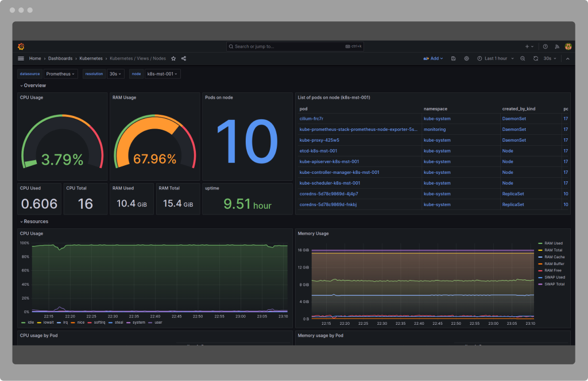Click the search or jump to field

click(x=294, y=46)
